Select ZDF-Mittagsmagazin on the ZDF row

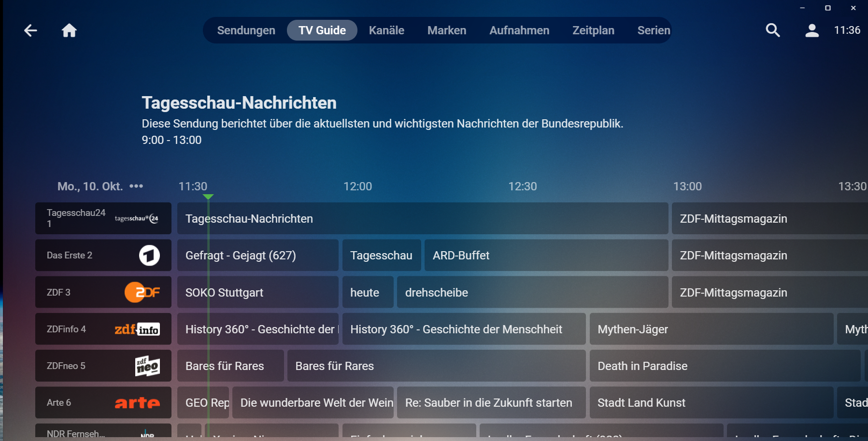pyautogui.click(x=770, y=292)
